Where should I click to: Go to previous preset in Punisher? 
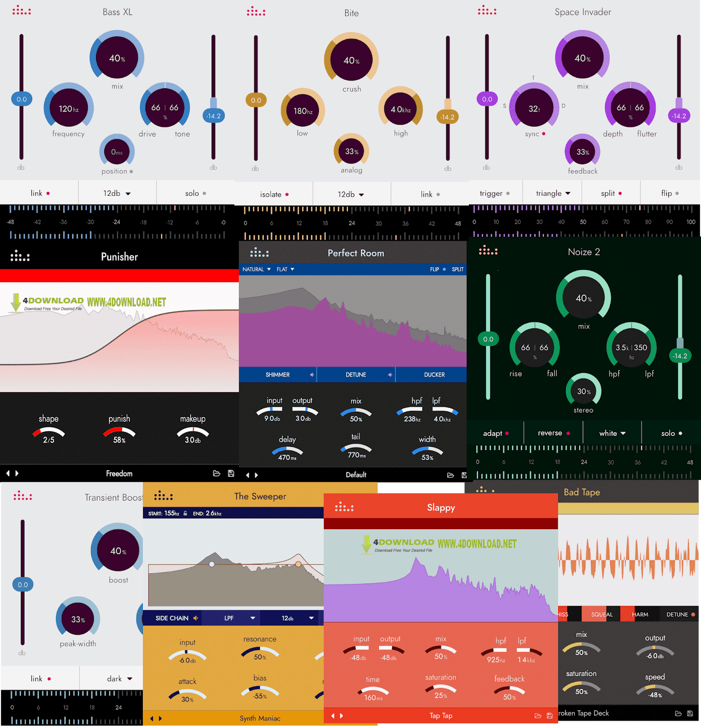[x=8, y=473]
